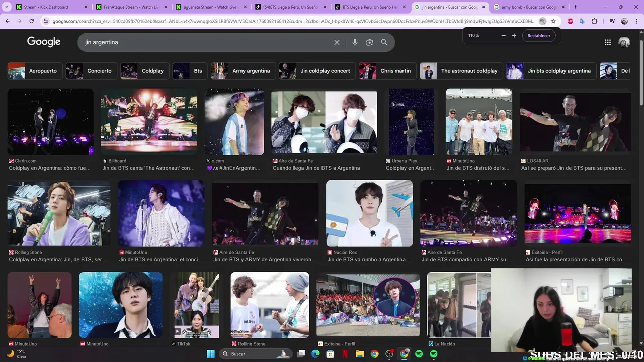Open the AdBlock Plus extension

570,21
